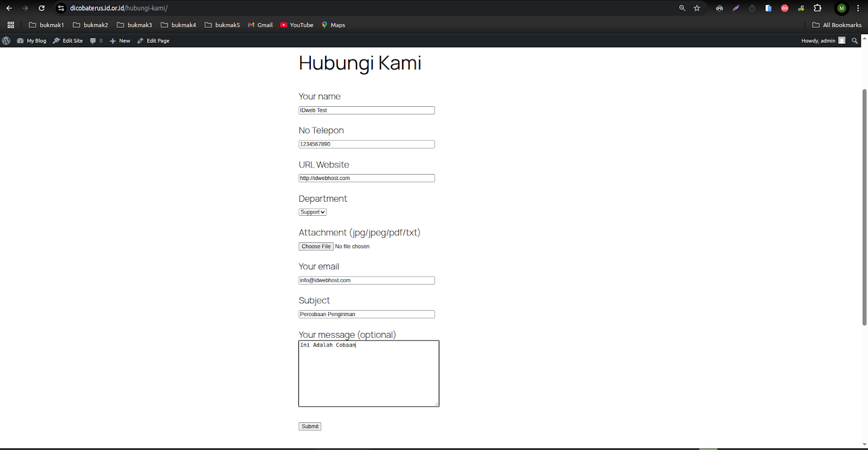Open the browser extensions puzzle icon
Viewport: 868px width, 450px height.
[818, 8]
